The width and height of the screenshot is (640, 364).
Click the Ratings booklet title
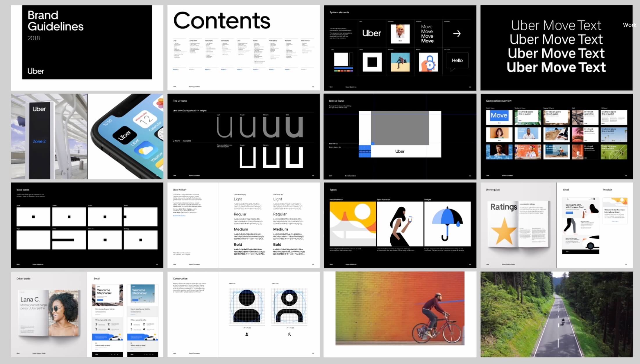503,207
